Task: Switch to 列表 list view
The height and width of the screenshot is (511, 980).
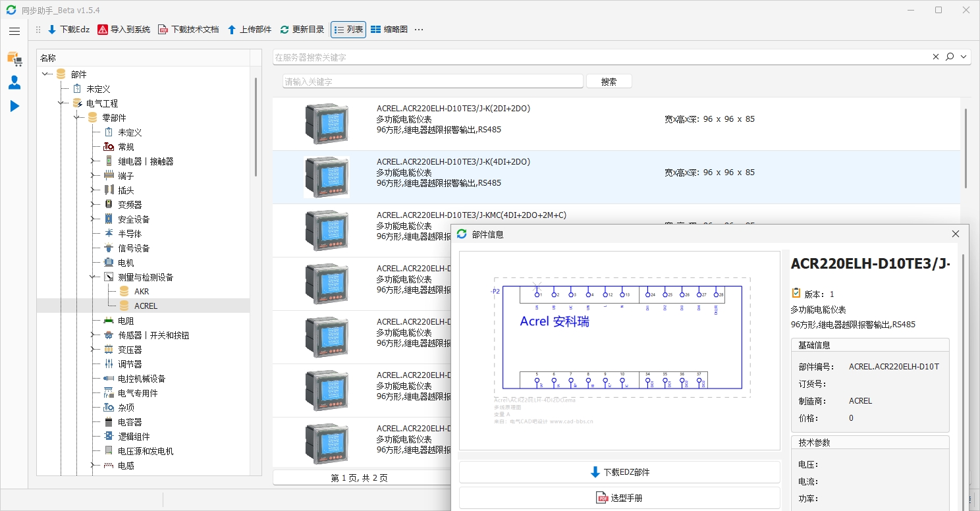Action: 348,30
